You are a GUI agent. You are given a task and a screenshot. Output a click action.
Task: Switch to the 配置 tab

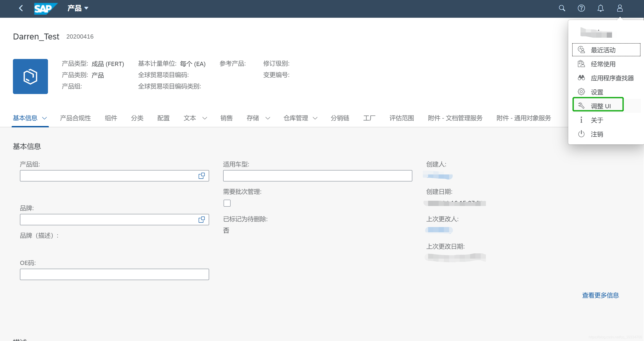click(x=163, y=118)
